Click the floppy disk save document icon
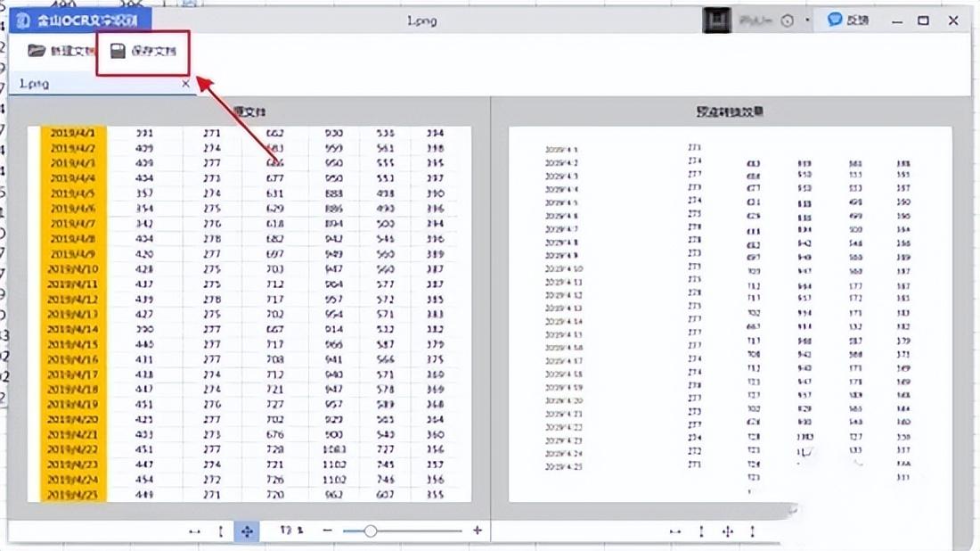The width and height of the screenshot is (980, 551). pos(118,51)
